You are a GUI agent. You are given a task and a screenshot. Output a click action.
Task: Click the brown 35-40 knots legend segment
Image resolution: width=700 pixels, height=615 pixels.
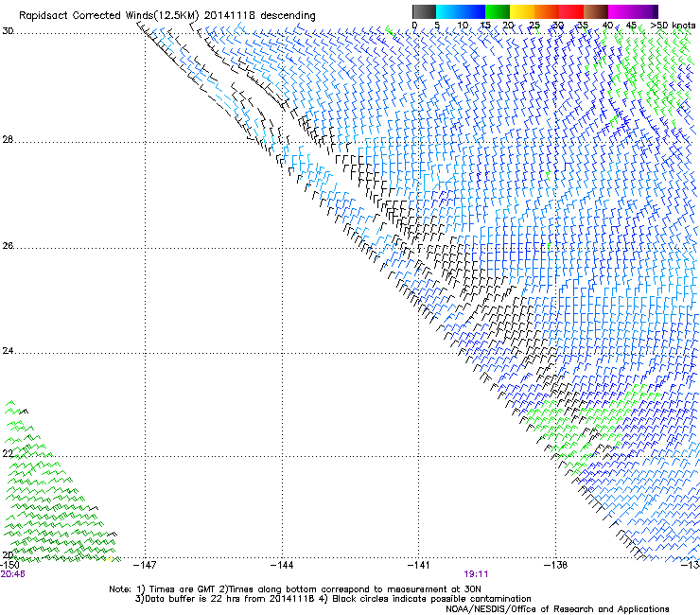(596, 11)
